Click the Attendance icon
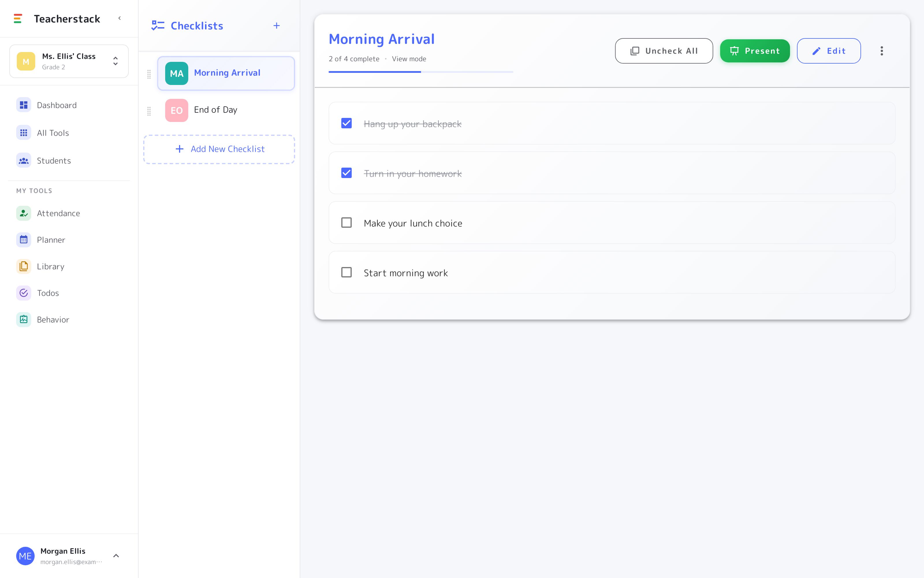Viewport: 924px width, 578px height. point(24,213)
